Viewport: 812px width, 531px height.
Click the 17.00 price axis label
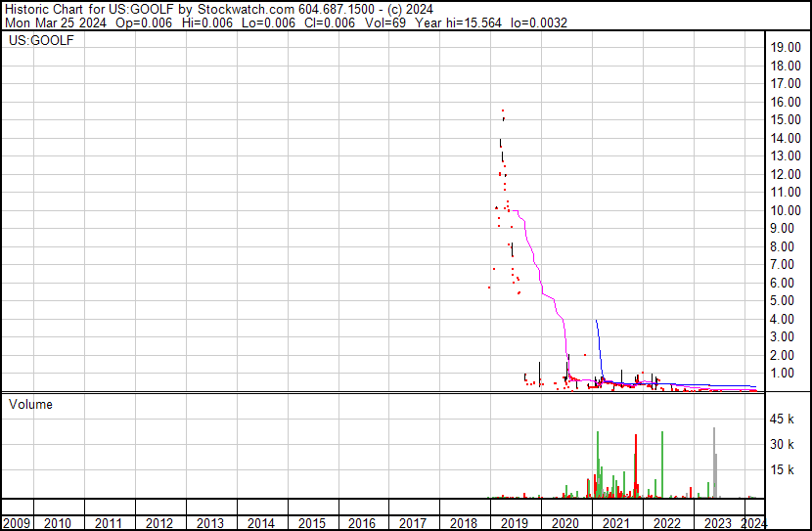786,83
